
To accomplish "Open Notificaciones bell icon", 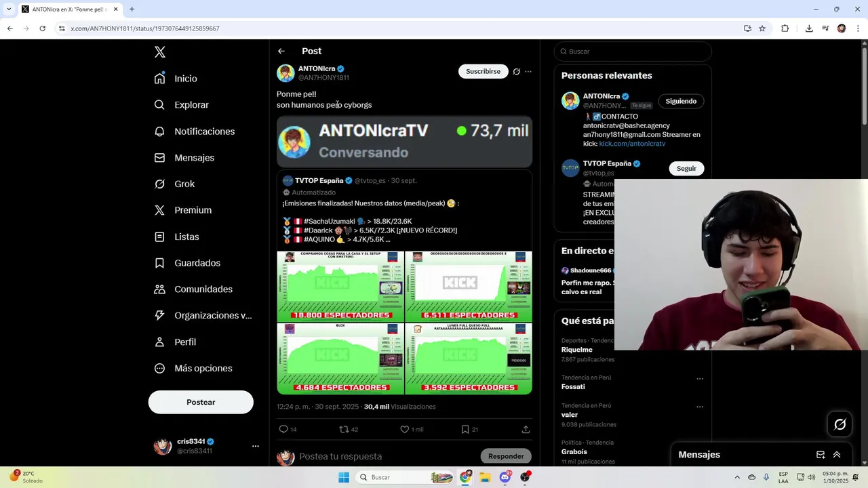I will point(159,131).
